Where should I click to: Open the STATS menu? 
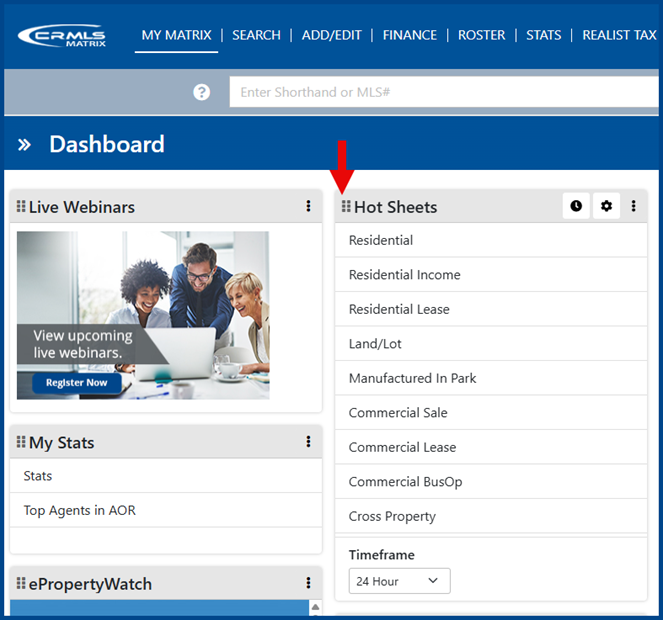pyautogui.click(x=544, y=35)
